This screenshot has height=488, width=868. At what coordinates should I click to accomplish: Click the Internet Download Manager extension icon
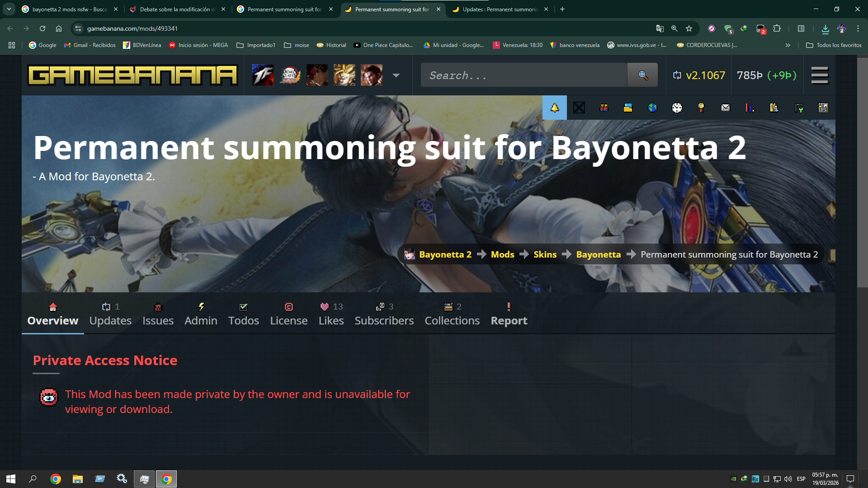(x=744, y=28)
